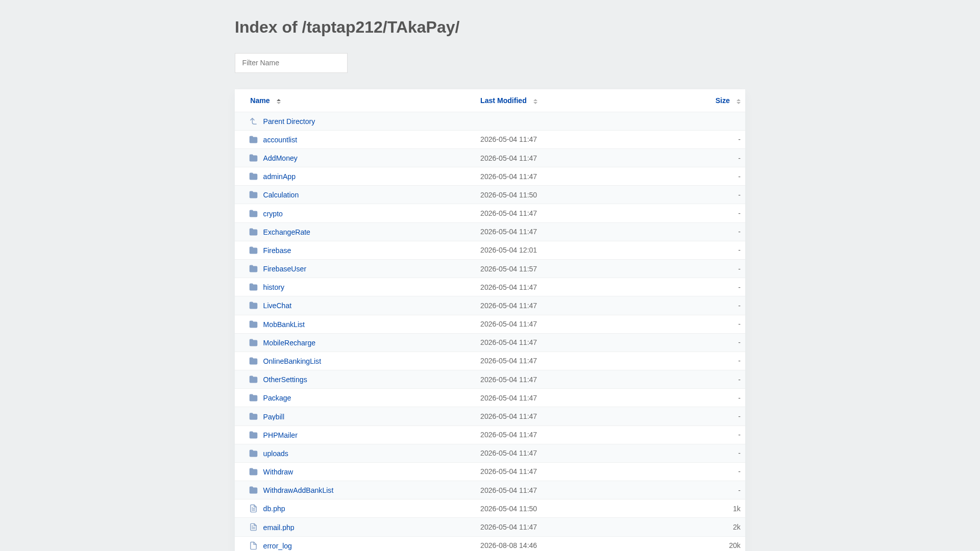Open the accountlist folder link
Image resolution: width=980 pixels, height=551 pixels.
click(280, 140)
